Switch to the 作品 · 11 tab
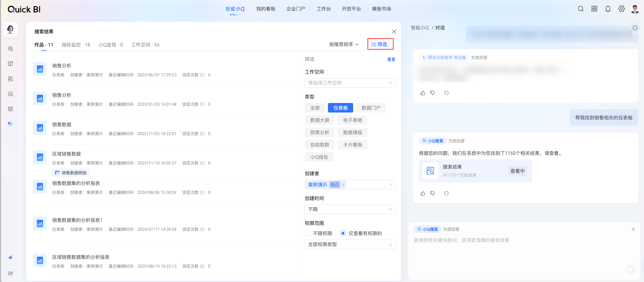The width and height of the screenshot is (644, 282). tap(44, 45)
